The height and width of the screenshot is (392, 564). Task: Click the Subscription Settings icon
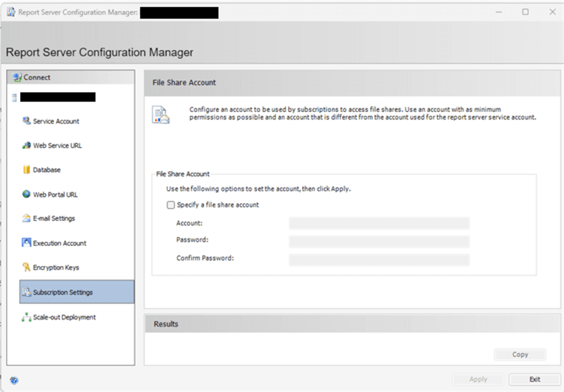pos(26,292)
